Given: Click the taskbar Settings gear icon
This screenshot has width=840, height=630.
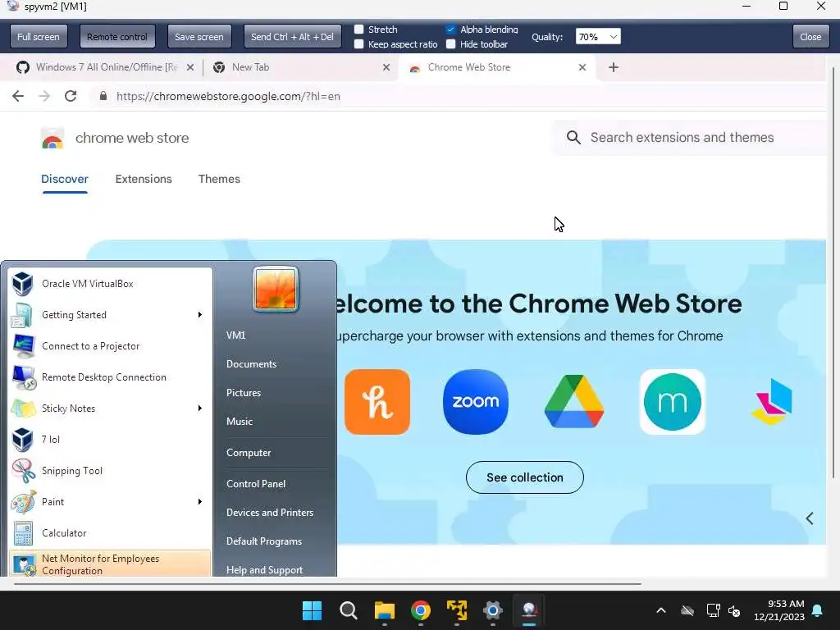Looking at the screenshot, I should [x=493, y=610].
